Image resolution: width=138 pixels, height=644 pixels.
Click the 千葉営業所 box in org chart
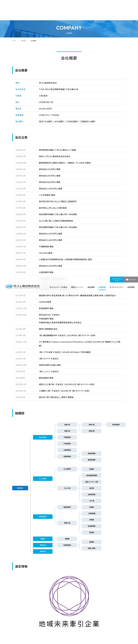click(x=67, y=437)
